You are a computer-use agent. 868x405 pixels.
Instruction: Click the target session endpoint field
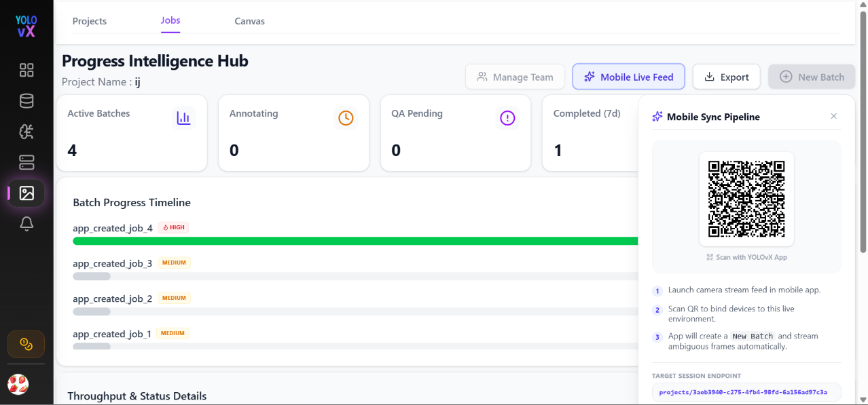click(x=746, y=392)
